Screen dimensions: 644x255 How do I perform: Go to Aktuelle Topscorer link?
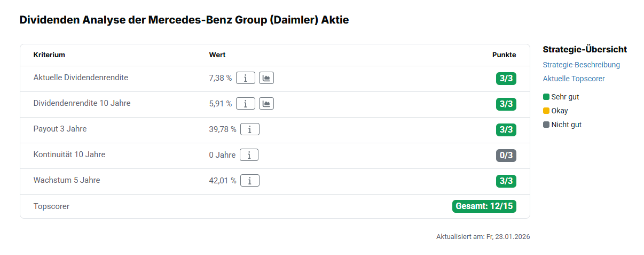coord(574,79)
